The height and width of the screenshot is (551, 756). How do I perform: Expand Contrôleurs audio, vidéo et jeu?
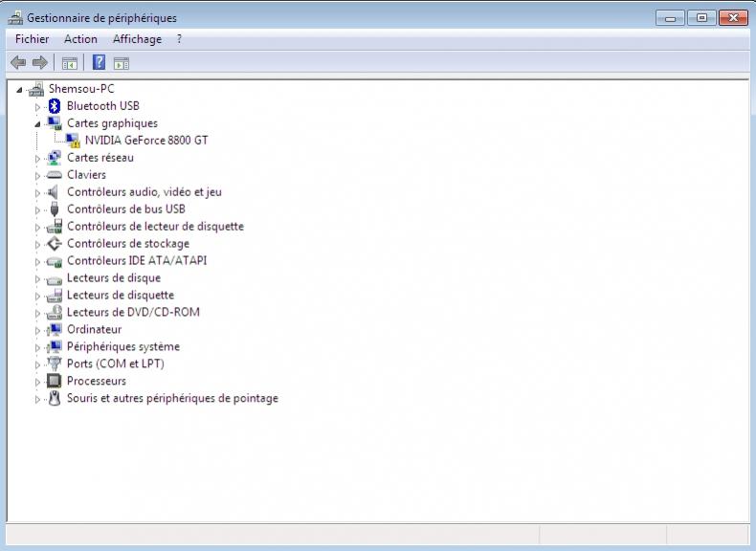(x=37, y=193)
